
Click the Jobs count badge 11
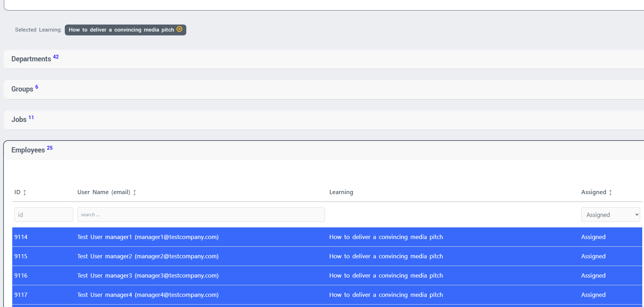[31, 117]
